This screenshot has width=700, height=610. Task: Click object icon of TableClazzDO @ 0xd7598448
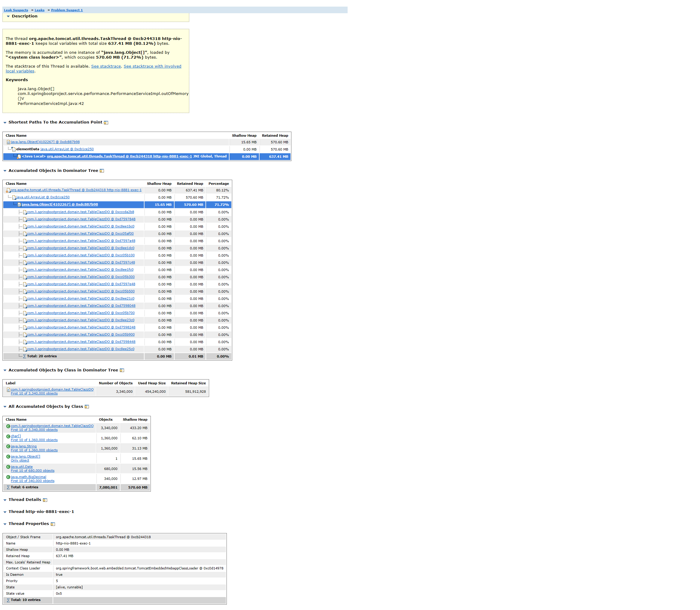[x=25, y=342]
